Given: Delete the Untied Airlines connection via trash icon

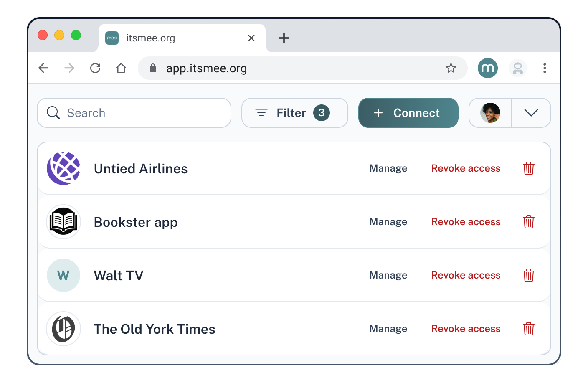Looking at the screenshot, I should point(529,168).
